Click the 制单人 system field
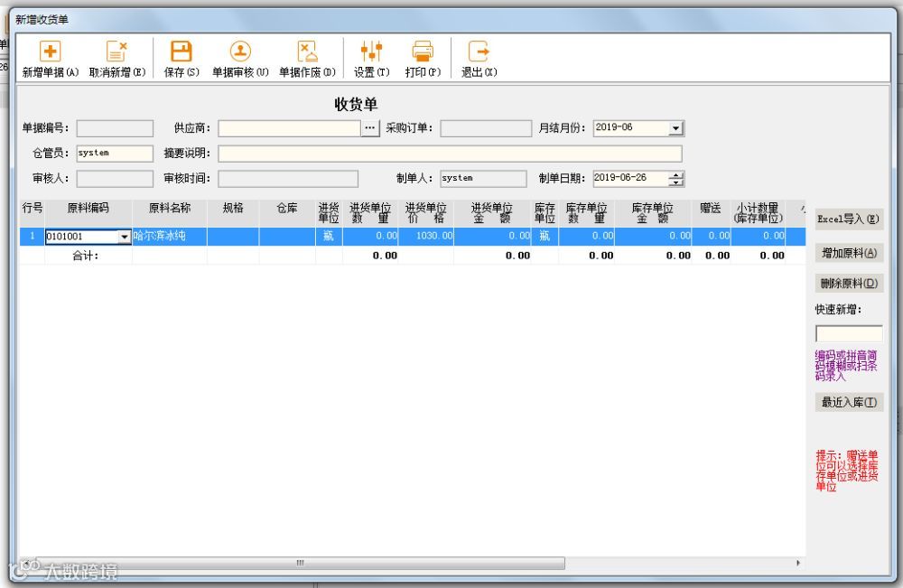903x588 pixels. click(x=483, y=179)
